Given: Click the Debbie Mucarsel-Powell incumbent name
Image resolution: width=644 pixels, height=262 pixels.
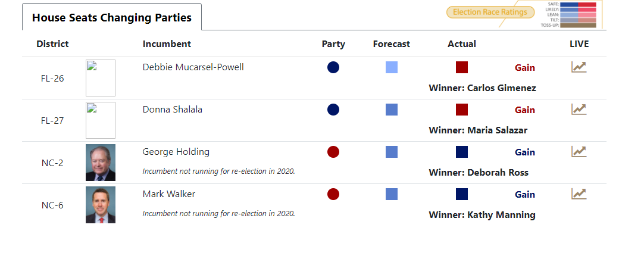Looking at the screenshot, I should coord(193,67).
